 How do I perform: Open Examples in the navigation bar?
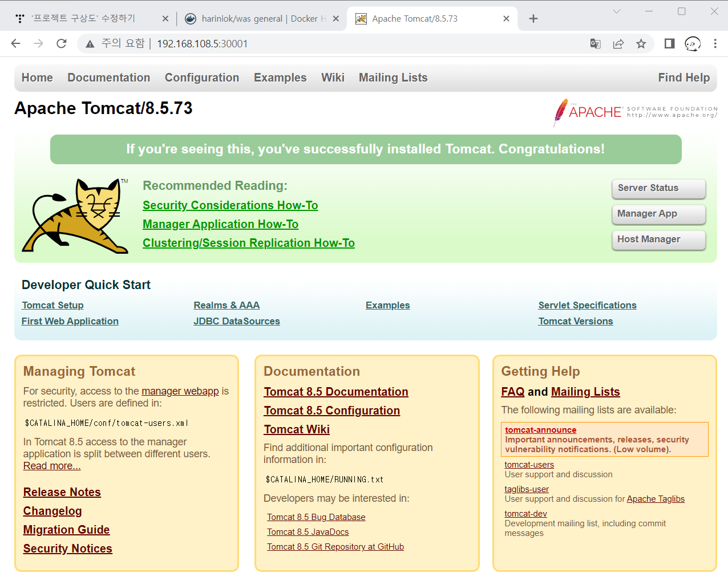tap(280, 78)
